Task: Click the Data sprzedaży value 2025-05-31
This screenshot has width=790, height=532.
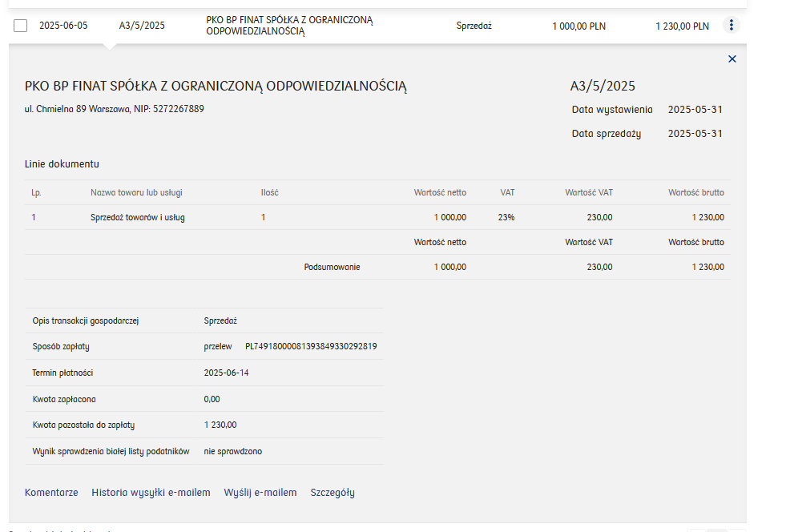Action: (695, 134)
